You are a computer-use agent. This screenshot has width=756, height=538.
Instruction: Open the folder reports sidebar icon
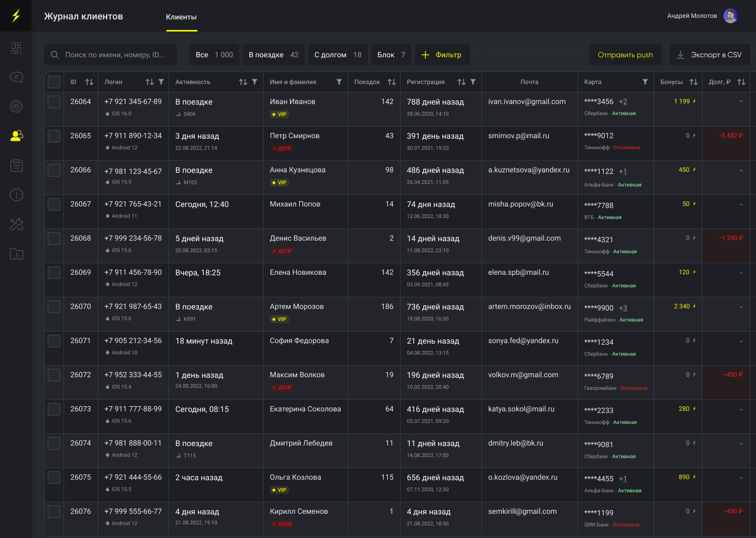pos(16,254)
